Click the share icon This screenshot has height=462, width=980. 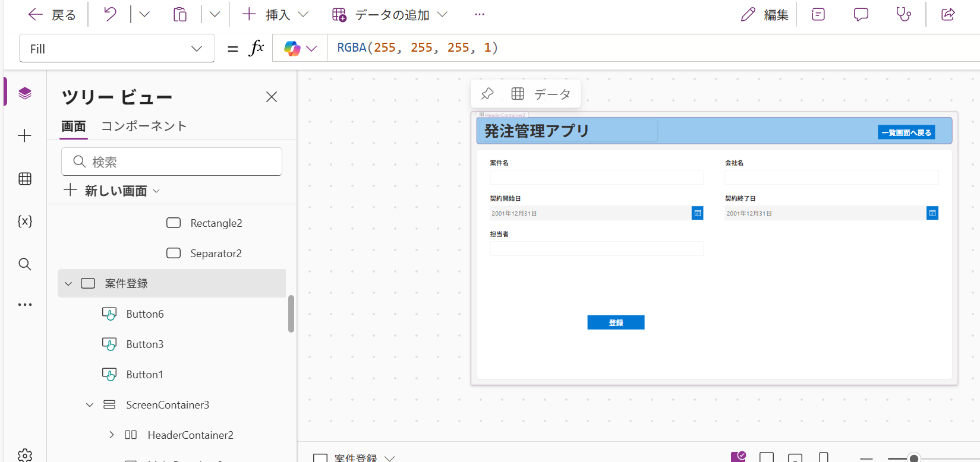point(949,14)
